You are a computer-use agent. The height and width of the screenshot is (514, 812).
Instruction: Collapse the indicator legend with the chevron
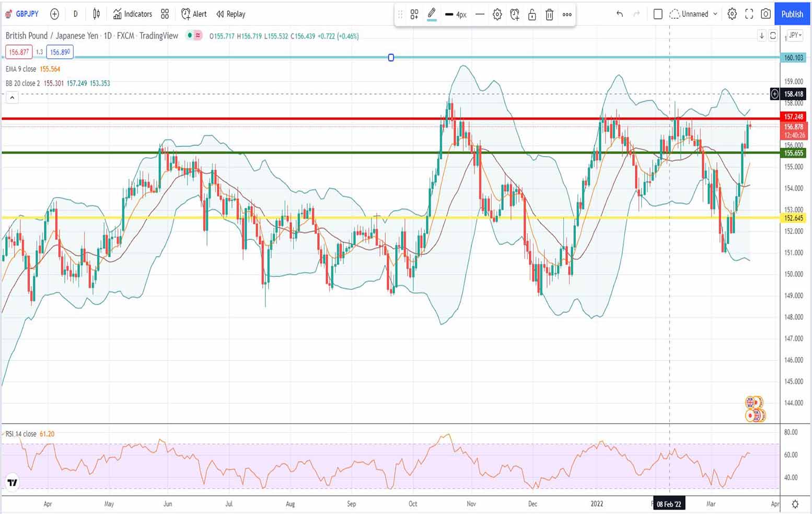tap(12, 98)
